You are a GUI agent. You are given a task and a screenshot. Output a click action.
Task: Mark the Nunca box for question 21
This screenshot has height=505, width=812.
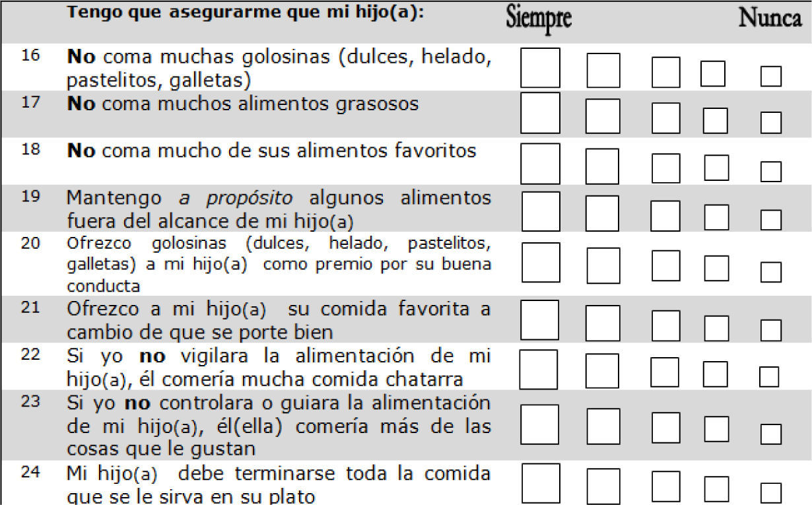[x=770, y=329]
